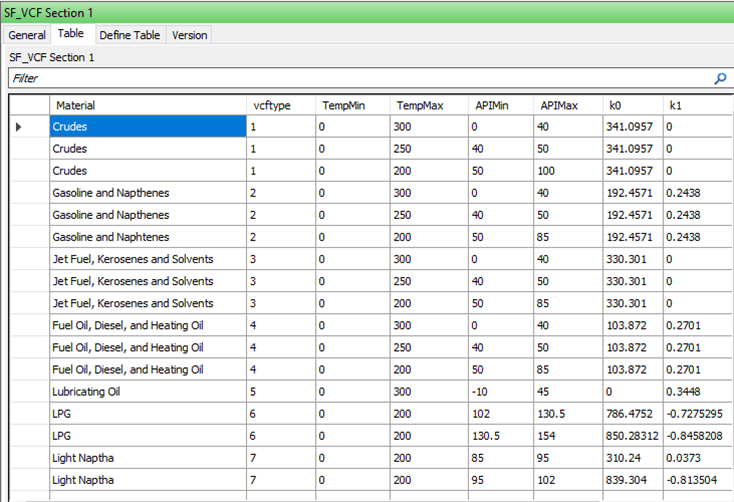Click the 130.5 APIMax cell for LPG
This screenshot has height=502, width=734.
[x=568, y=413]
